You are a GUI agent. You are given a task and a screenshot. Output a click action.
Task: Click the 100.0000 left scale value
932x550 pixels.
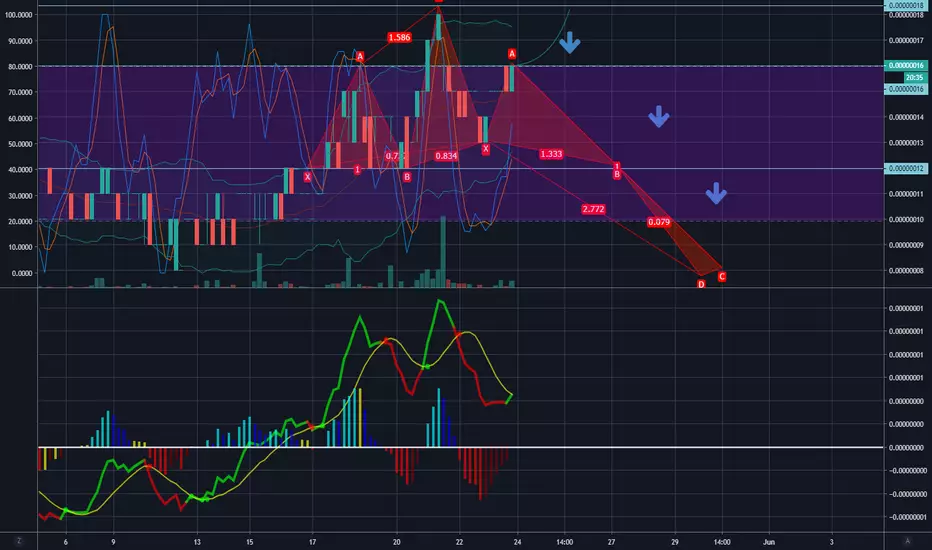(18, 15)
